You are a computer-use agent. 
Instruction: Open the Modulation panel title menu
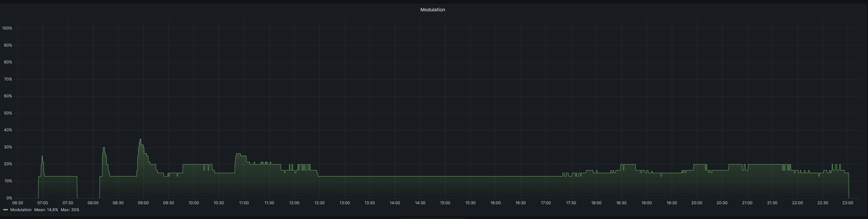pos(433,10)
